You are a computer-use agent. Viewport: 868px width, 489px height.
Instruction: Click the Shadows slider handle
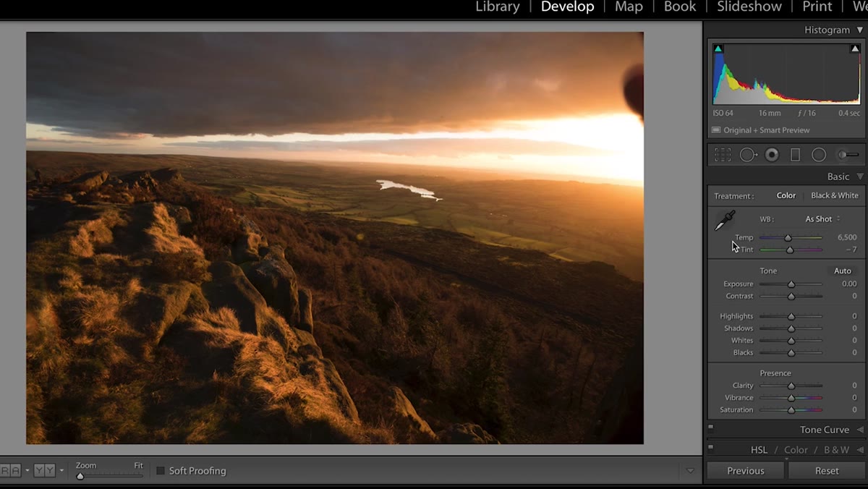791,328
